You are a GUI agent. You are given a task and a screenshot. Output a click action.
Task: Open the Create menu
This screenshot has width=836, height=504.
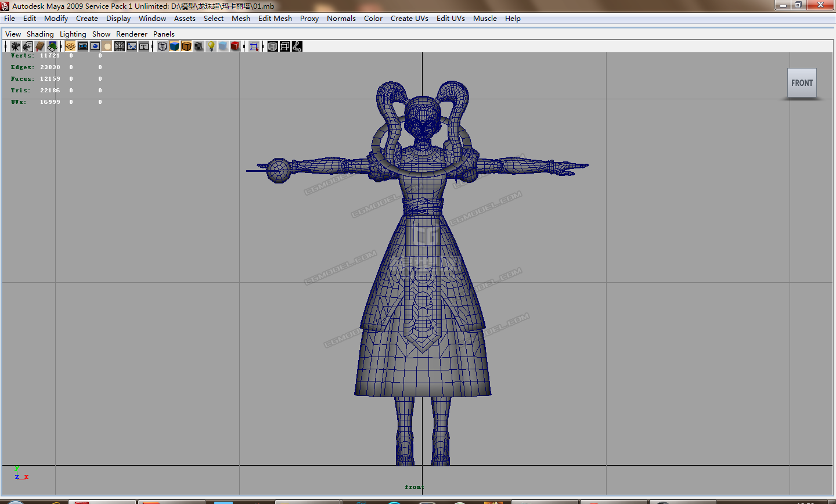click(x=87, y=19)
